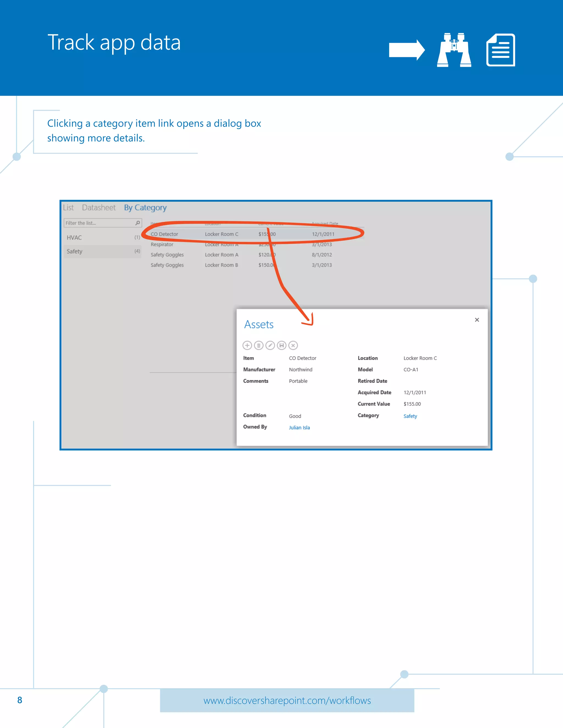Open the CO Detector row

(x=257, y=234)
